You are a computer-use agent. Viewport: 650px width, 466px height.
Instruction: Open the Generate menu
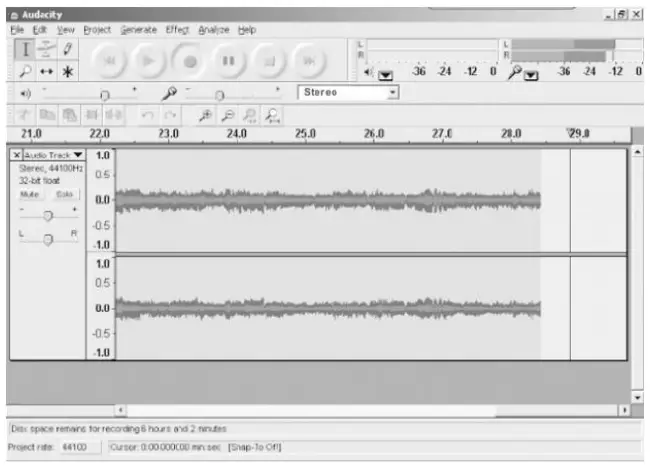click(x=138, y=30)
